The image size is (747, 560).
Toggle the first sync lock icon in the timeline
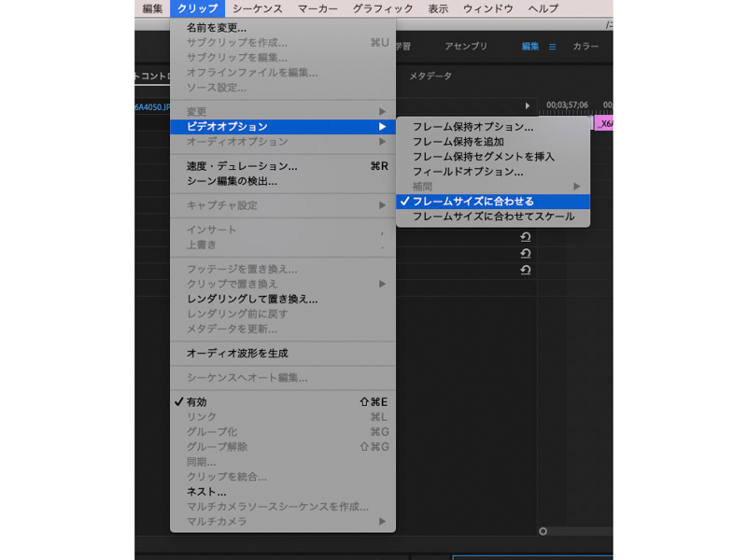pyautogui.click(x=525, y=238)
